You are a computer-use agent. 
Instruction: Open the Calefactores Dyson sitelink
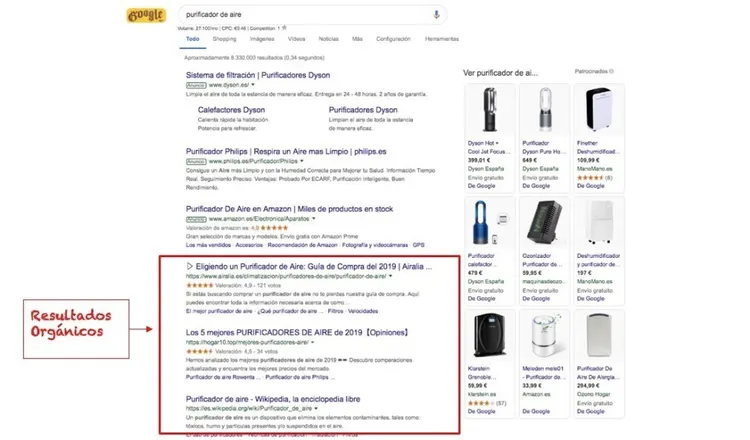coord(232,110)
